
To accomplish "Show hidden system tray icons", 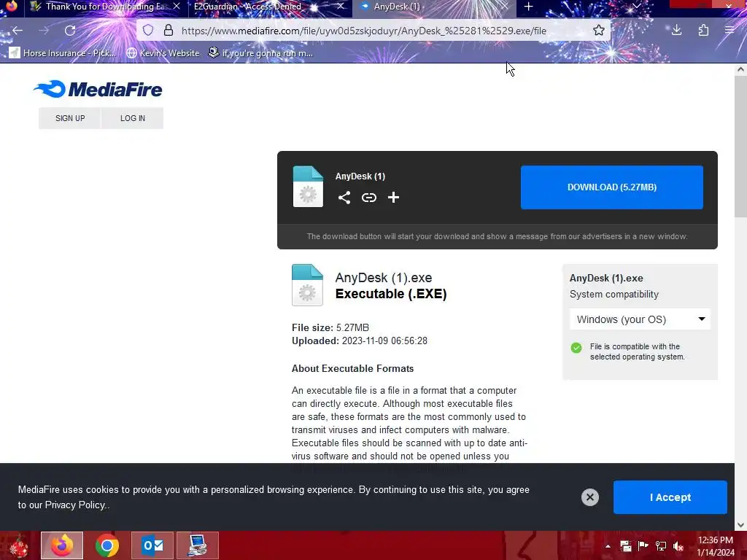I will 608,546.
